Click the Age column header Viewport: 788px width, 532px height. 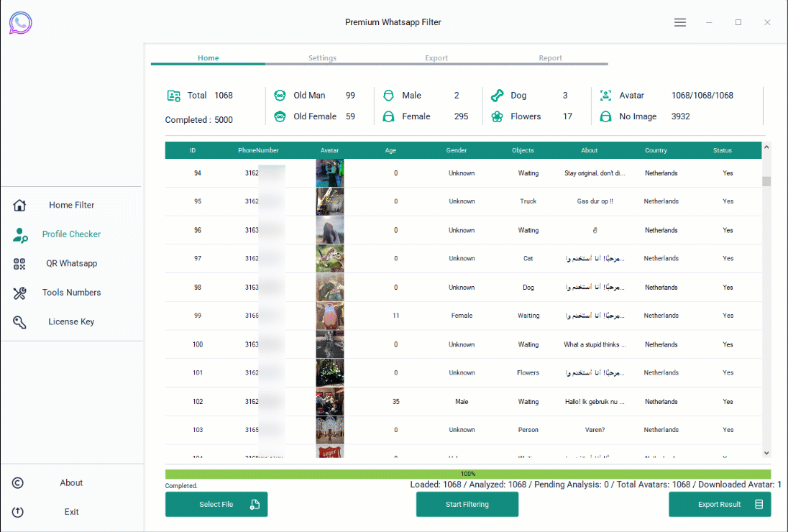coord(390,150)
